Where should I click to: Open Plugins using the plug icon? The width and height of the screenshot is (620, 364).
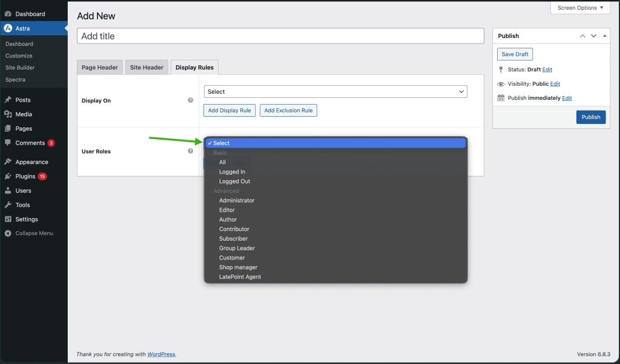coord(8,176)
